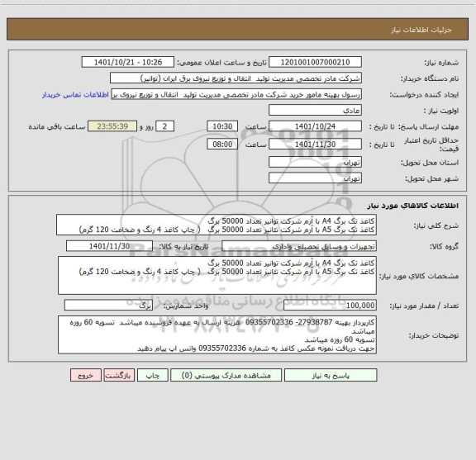Click the اولویت نیاز field showing عادی
The width and height of the screenshot is (476, 460).
click(x=315, y=111)
